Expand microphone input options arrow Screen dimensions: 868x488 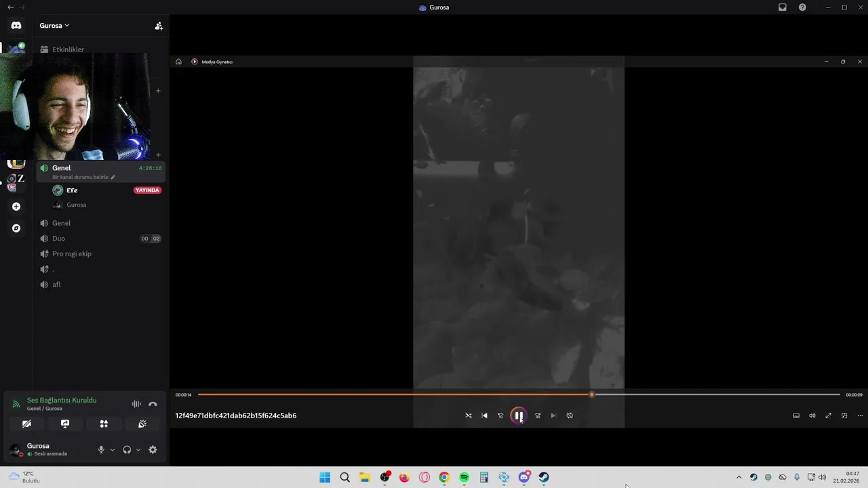113,449
